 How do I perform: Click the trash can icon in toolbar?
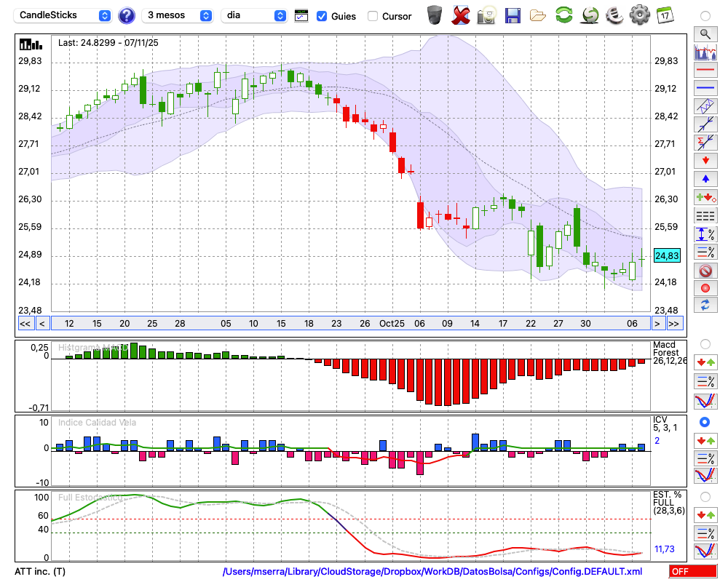click(x=435, y=15)
